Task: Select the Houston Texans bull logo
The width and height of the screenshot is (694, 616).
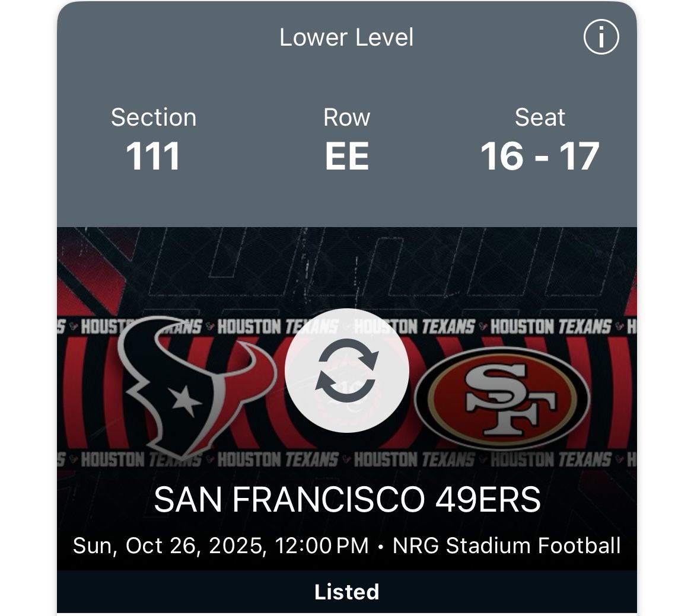Action: pos(184,391)
